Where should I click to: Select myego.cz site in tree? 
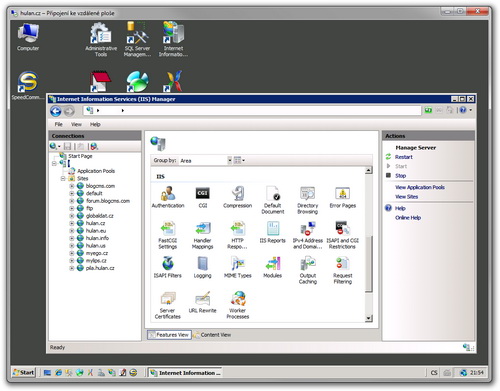(97, 253)
